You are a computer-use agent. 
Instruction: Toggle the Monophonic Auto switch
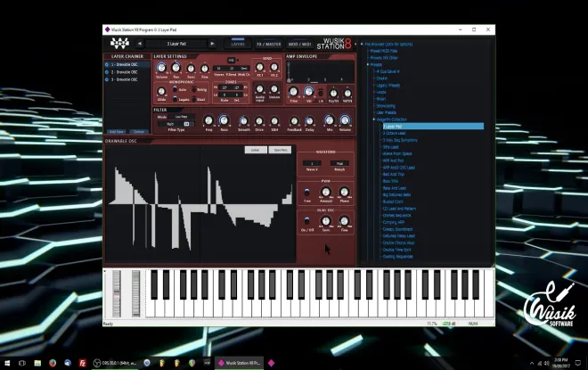pos(175,89)
